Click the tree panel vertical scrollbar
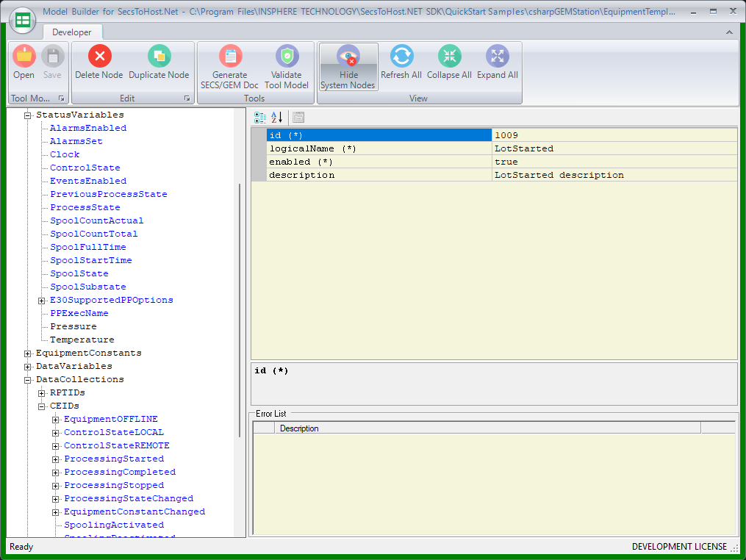The image size is (746, 560). pyautogui.click(x=240, y=309)
